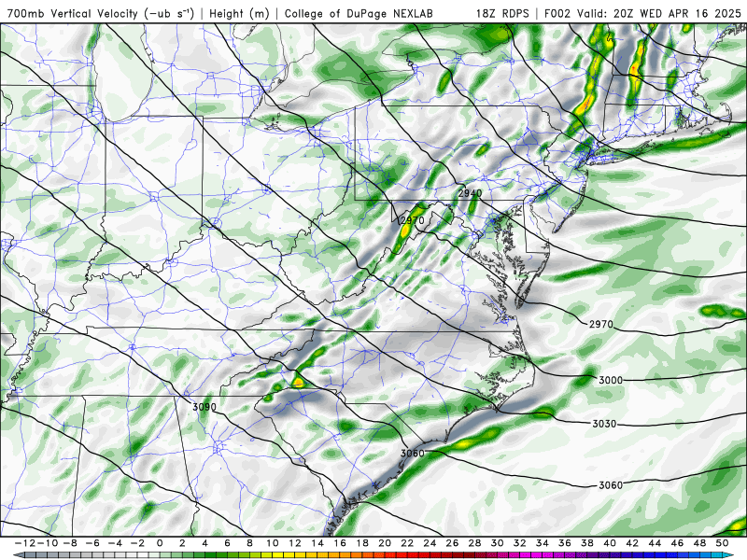The image size is (747, 560).
Task: Click the 44 value on the color scale
Action: tap(655, 543)
